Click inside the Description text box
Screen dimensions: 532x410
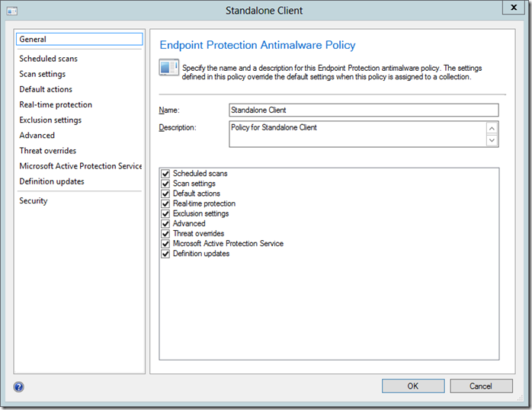(x=357, y=134)
